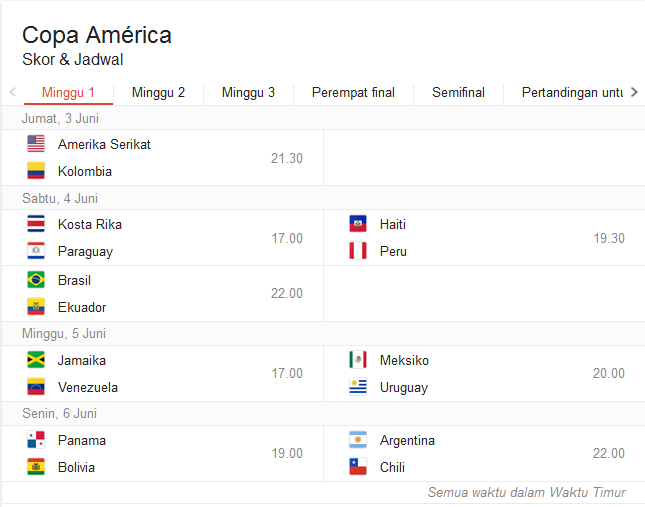Open the Brasil vs Ekuador 22.00 match
This screenshot has width=645, height=507.
click(x=163, y=294)
